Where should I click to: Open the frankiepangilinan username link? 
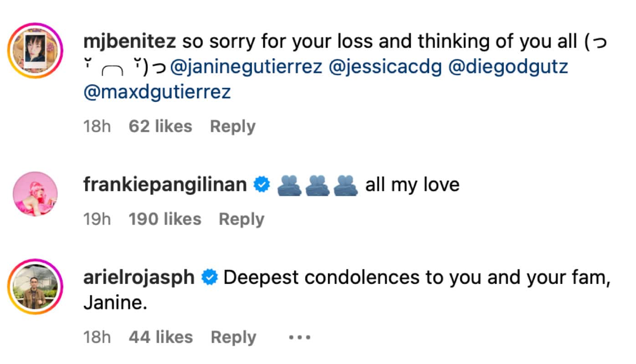(x=165, y=185)
